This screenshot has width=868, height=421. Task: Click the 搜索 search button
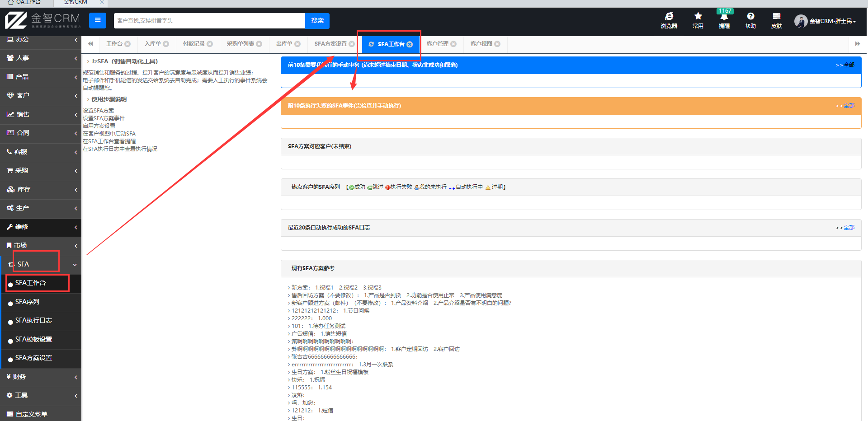coord(317,21)
